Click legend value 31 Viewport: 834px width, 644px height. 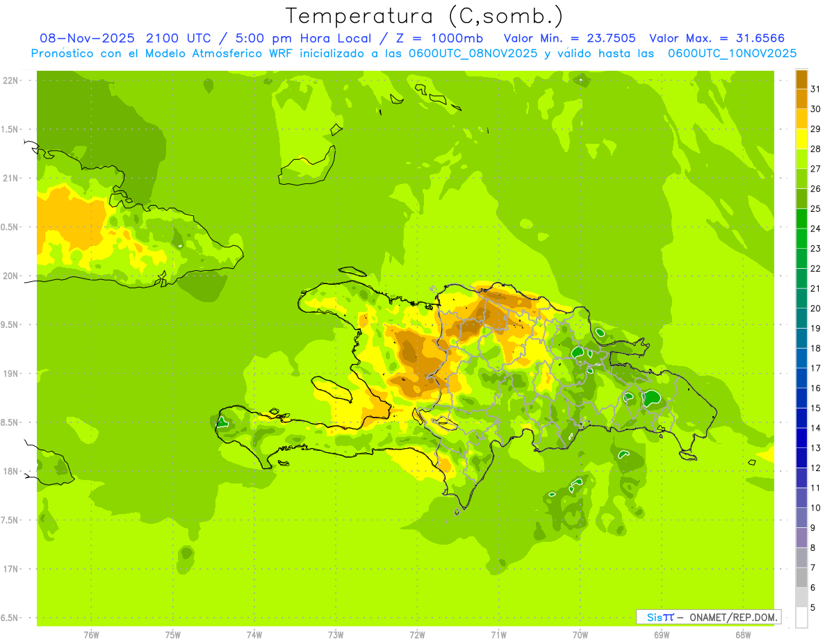(816, 89)
